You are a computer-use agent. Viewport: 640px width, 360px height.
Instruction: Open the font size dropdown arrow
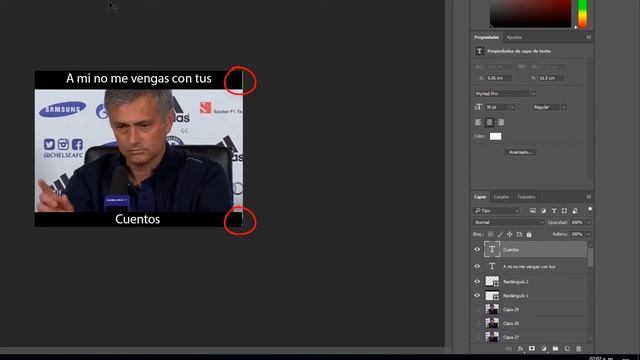512,107
